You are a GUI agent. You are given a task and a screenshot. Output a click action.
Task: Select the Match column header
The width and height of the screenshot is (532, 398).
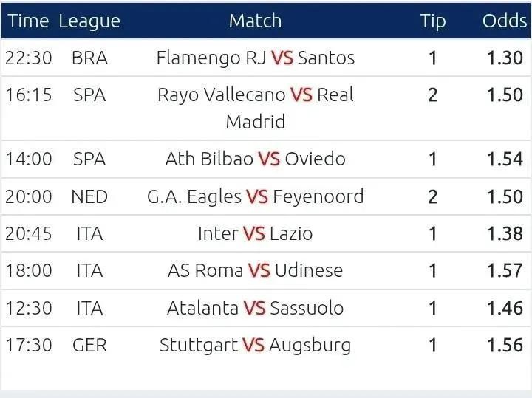pos(255,21)
